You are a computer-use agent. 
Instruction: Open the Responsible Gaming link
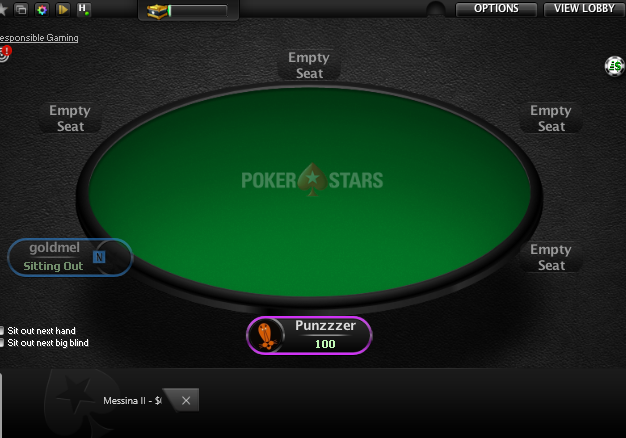coord(39,38)
